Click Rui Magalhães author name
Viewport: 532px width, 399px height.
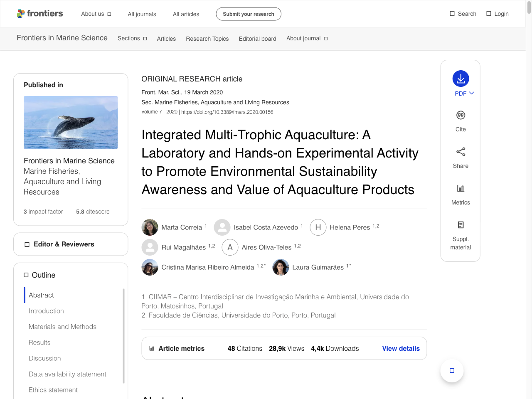[x=183, y=247]
